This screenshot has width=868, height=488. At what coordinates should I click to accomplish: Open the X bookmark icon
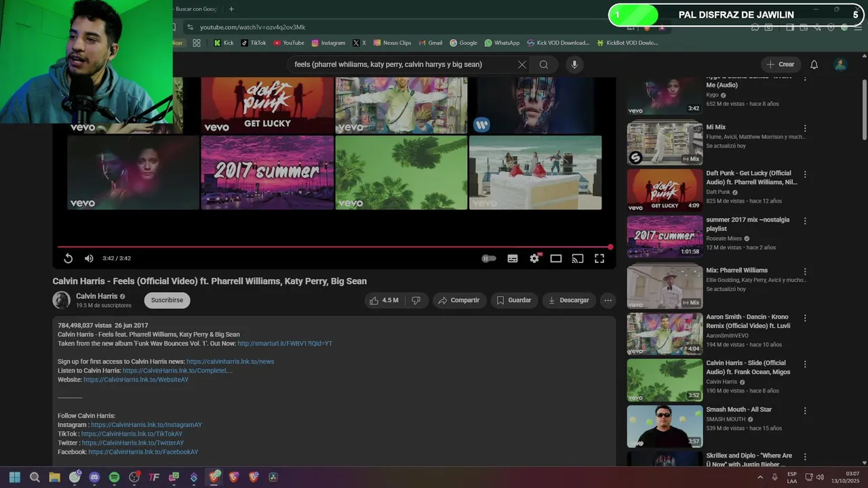tap(359, 43)
